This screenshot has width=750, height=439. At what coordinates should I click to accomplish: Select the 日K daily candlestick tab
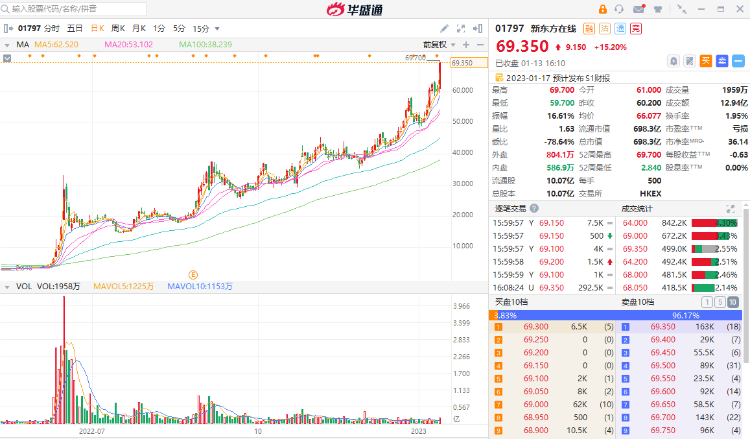(x=98, y=29)
